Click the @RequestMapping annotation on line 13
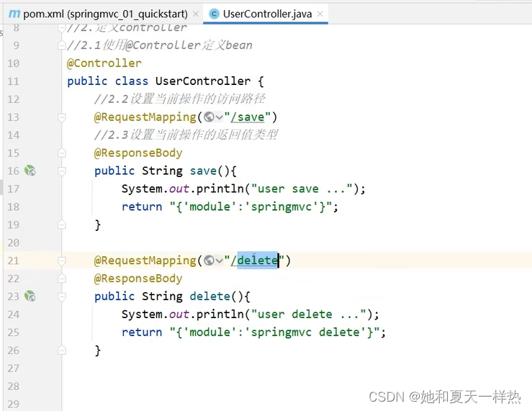This screenshot has width=532, height=411. pos(145,117)
